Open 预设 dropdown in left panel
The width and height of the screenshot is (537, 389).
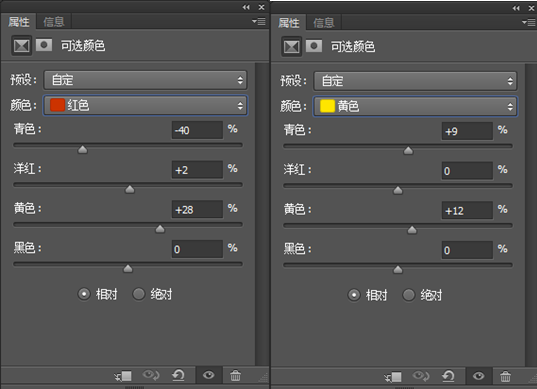(x=145, y=80)
